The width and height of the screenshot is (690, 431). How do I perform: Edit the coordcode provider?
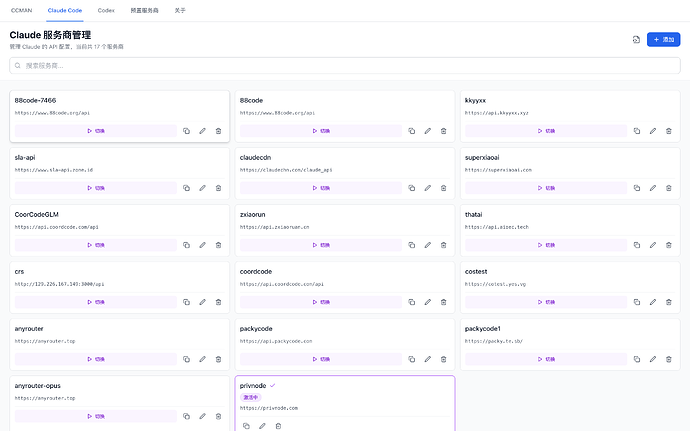click(428, 302)
